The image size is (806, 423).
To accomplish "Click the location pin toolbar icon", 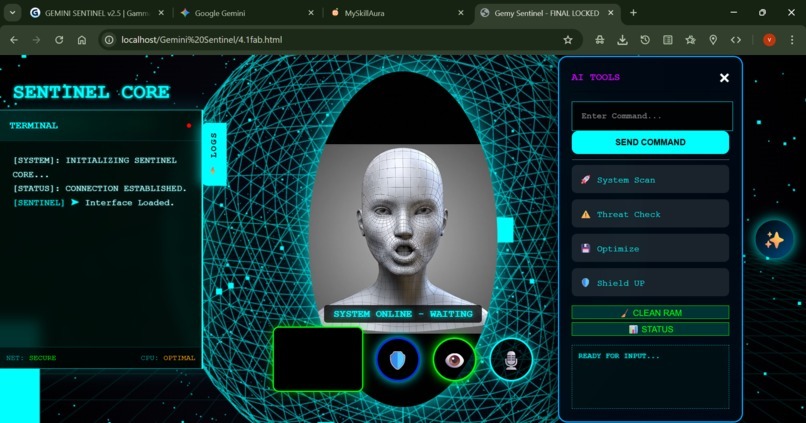I will 713,40.
